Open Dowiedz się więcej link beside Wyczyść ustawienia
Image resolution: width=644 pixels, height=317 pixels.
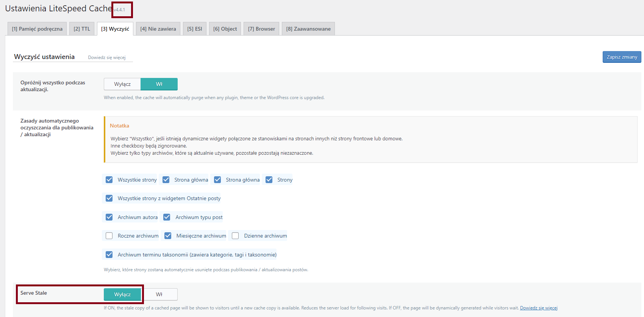107,57
